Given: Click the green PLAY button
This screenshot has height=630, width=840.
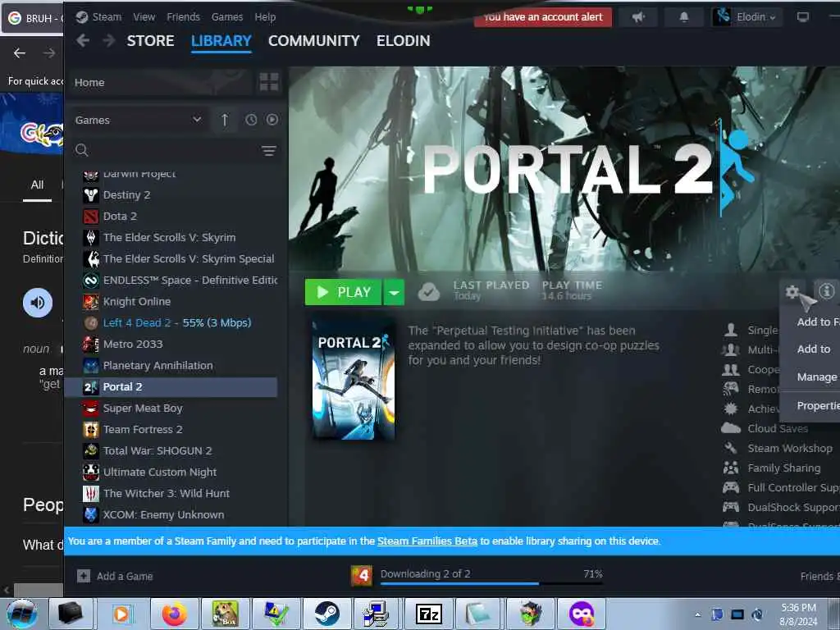Looking at the screenshot, I should pos(343,292).
